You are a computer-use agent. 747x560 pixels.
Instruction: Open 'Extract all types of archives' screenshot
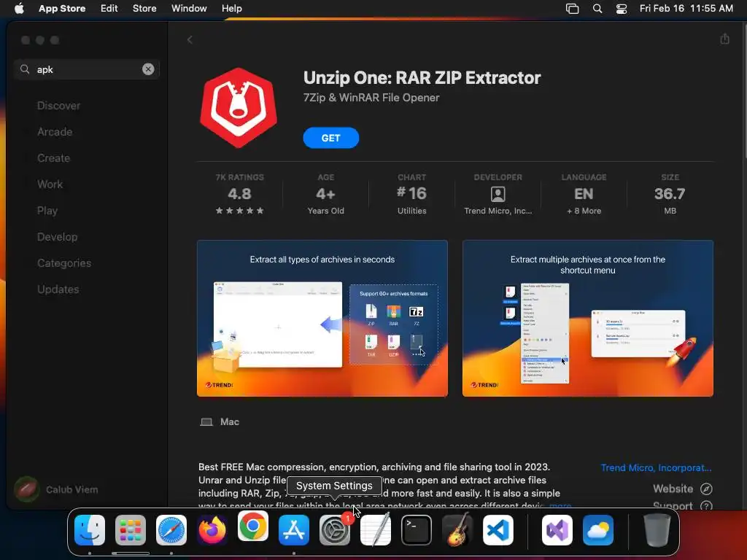coord(322,318)
